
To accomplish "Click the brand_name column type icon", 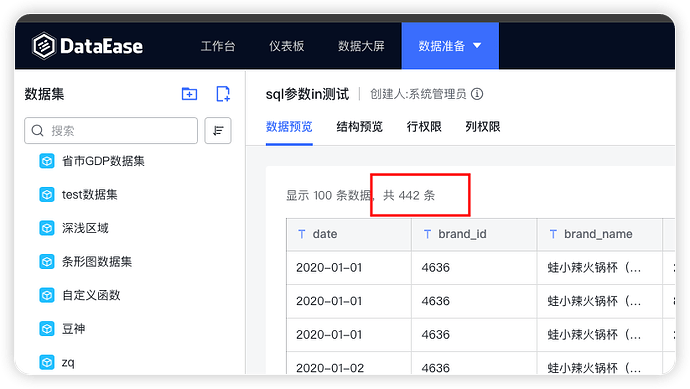I will [553, 234].
